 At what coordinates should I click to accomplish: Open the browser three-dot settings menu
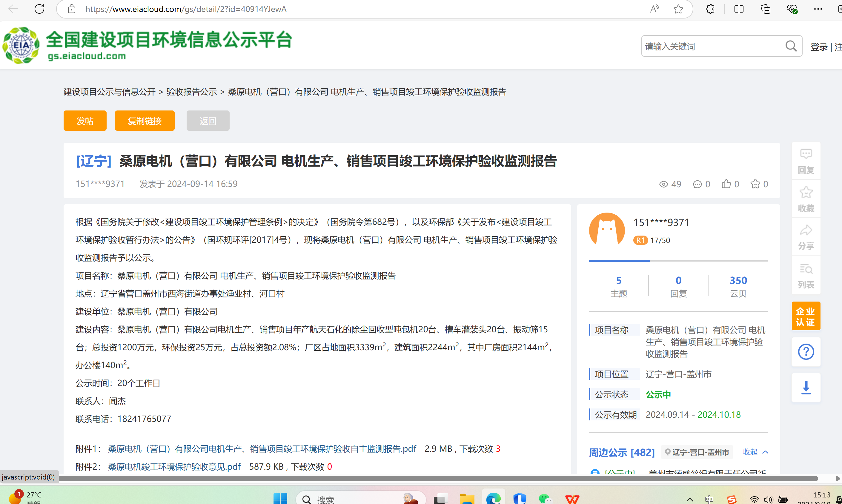pos(818,9)
